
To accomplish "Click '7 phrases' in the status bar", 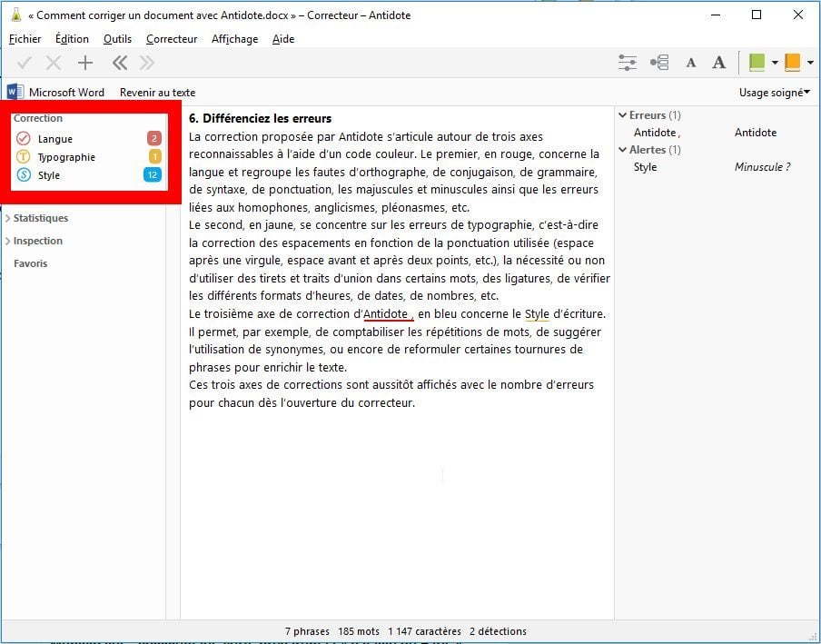I will click(307, 631).
